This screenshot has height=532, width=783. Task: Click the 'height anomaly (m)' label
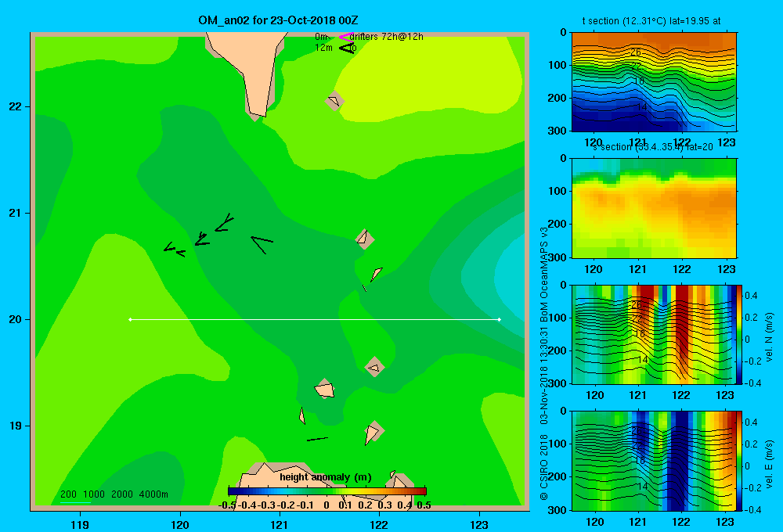tap(326, 477)
